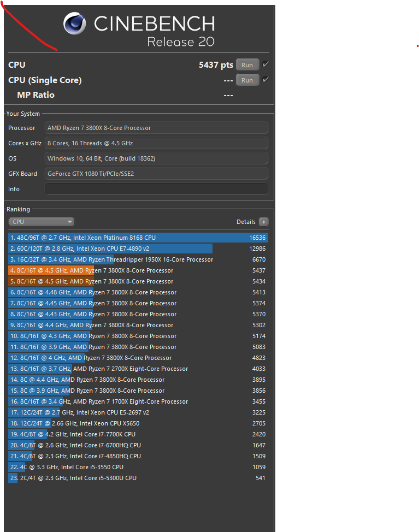The image size is (419, 532).
Task: Select rank 23 Core i5-5300U row
Action: tap(138, 478)
